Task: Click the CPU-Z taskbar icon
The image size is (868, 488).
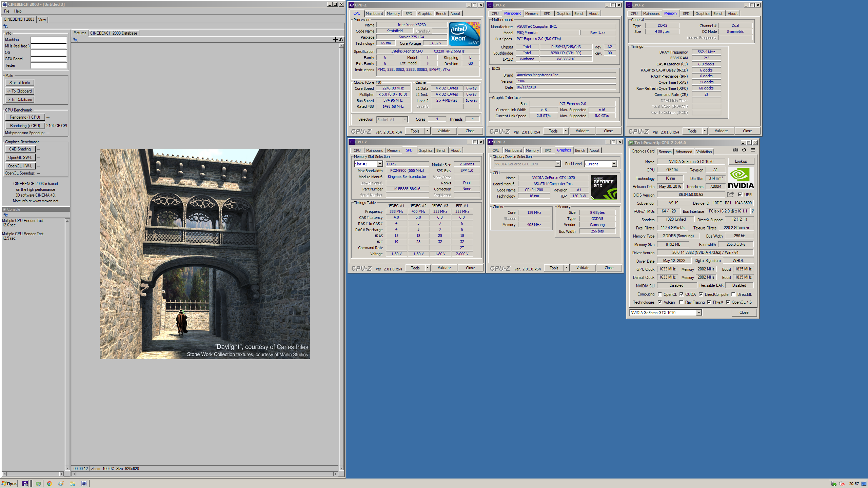Action: pyautogui.click(x=25, y=484)
